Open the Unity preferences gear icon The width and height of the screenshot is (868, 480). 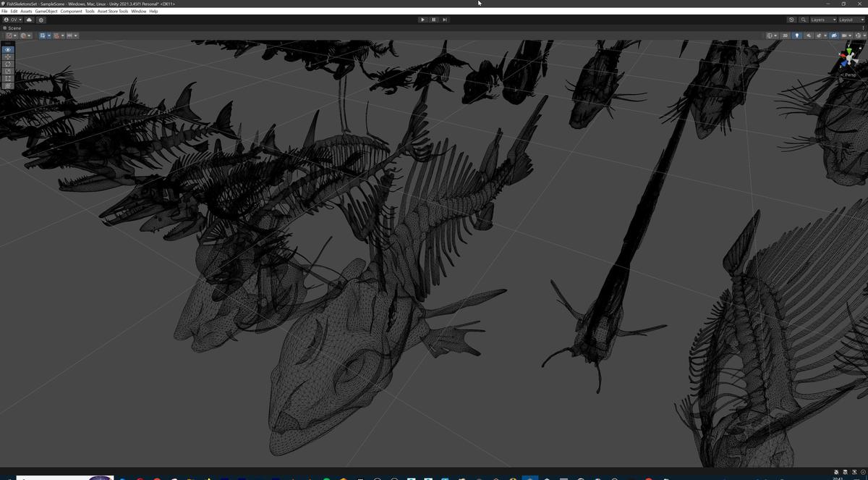coord(41,20)
